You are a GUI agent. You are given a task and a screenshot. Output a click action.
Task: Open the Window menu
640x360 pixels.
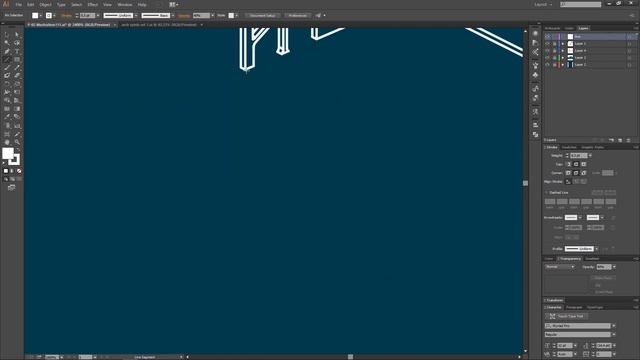coord(125,4)
